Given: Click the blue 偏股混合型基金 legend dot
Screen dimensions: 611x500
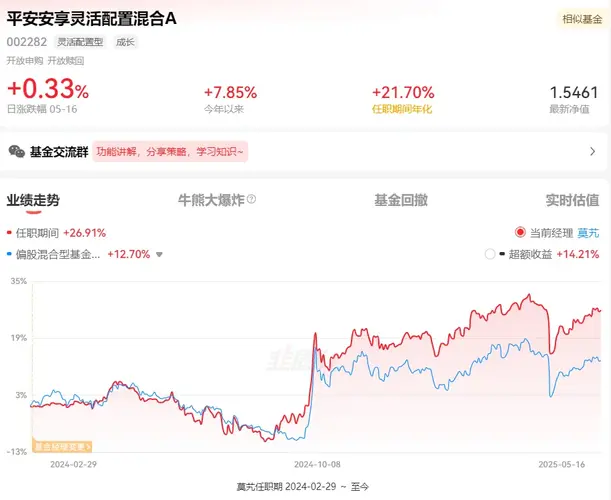Looking at the screenshot, I should click(9, 254).
